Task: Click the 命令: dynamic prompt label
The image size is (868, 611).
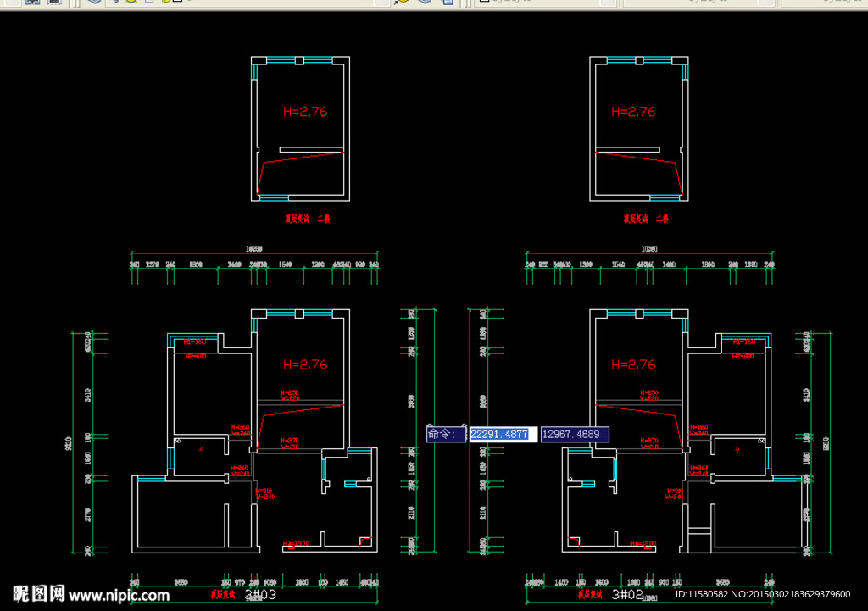Action: click(x=446, y=435)
